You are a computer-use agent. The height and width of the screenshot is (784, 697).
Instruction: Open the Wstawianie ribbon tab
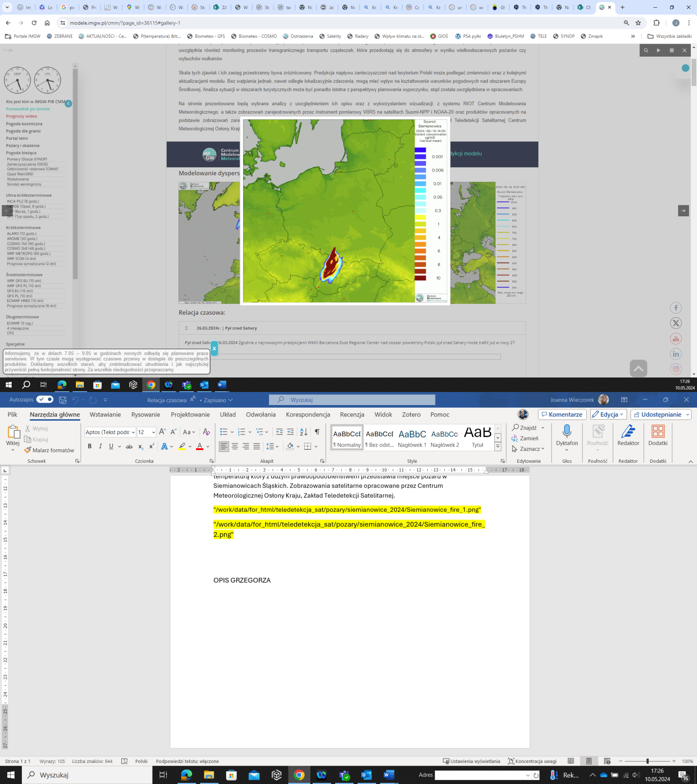105,414
